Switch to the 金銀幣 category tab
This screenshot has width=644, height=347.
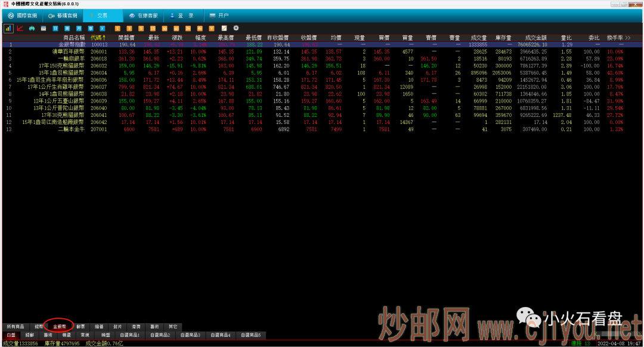(60, 327)
